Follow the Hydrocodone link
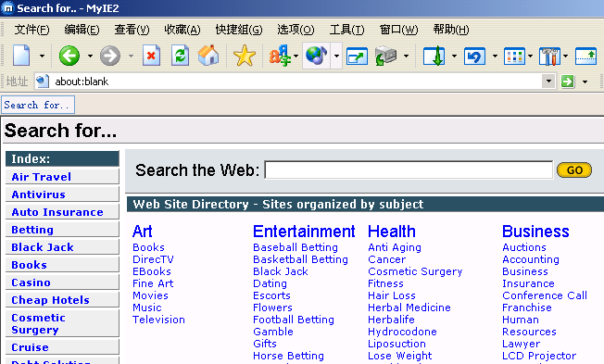 (402, 332)
